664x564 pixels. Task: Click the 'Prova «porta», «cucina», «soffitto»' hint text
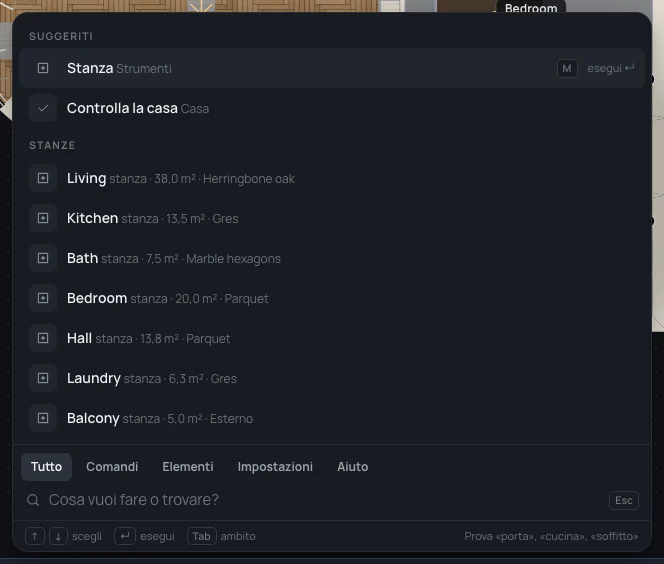tap(551, 536)
